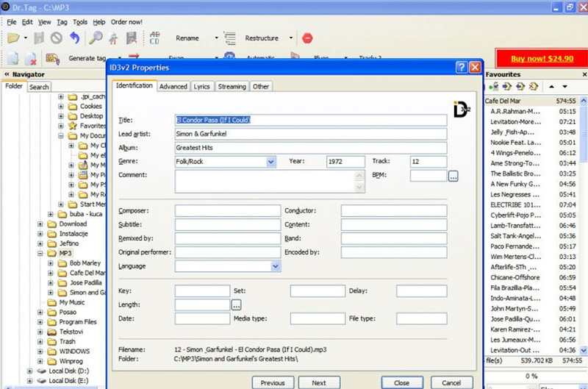588x389 pixels.
Task: Click the first Favourites toolbar add icon
Action: (494, 87)
